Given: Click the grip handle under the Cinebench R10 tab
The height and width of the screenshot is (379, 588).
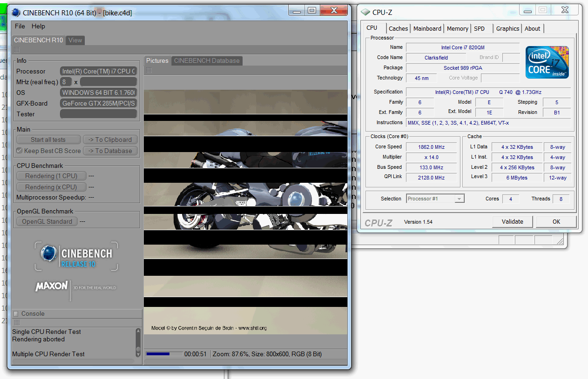Looking at the screenshot, I should [x=16, y=50].
